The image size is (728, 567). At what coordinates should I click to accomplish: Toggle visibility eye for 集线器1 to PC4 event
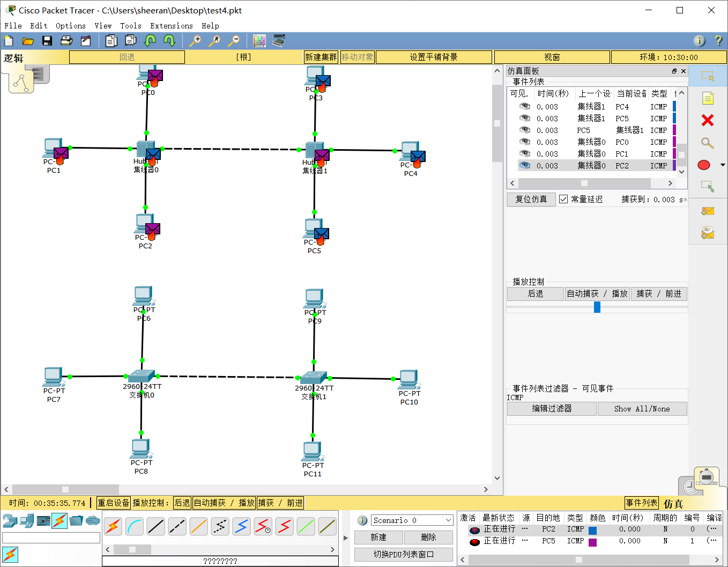point(525,106)
